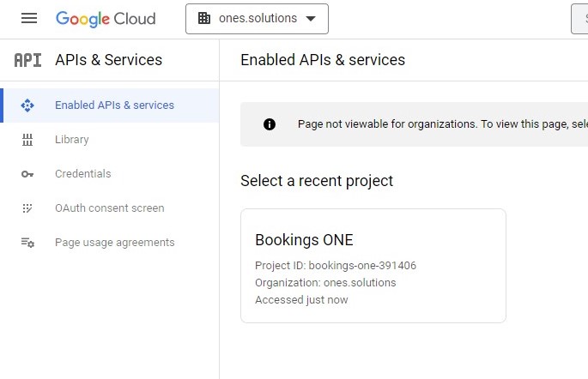Image resolution: width=588 pixels, height=379 pixels.
Task: Open project selector via ones.solutions text
Action: click(258, 18)
